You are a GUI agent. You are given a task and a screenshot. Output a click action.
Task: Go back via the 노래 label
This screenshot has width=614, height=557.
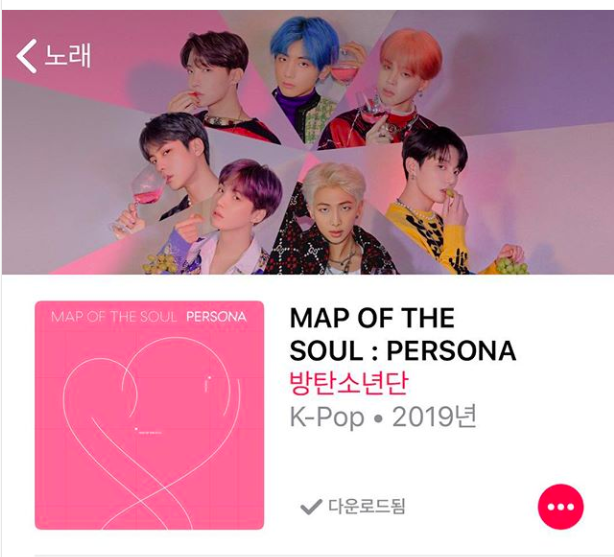point(68,55)
